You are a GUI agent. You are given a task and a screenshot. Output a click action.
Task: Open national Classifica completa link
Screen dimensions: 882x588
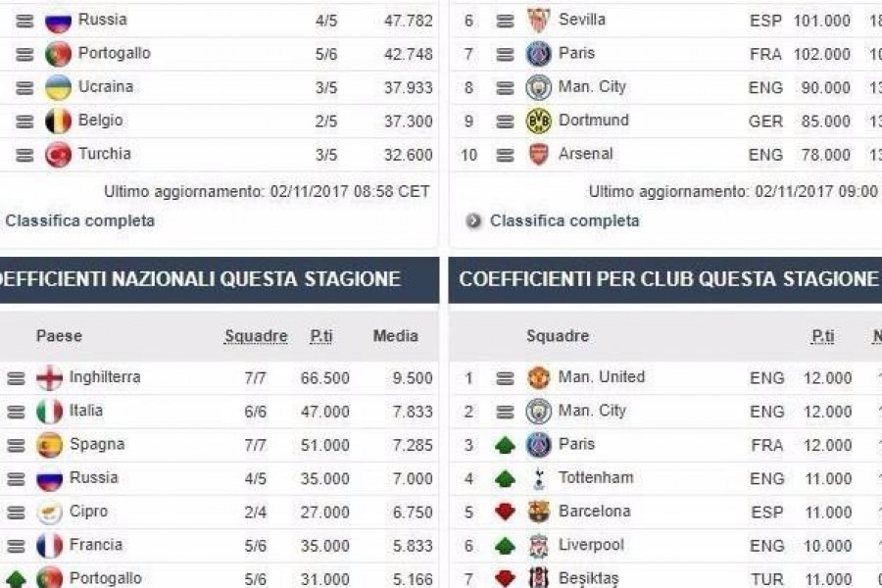tap(79, 220)
